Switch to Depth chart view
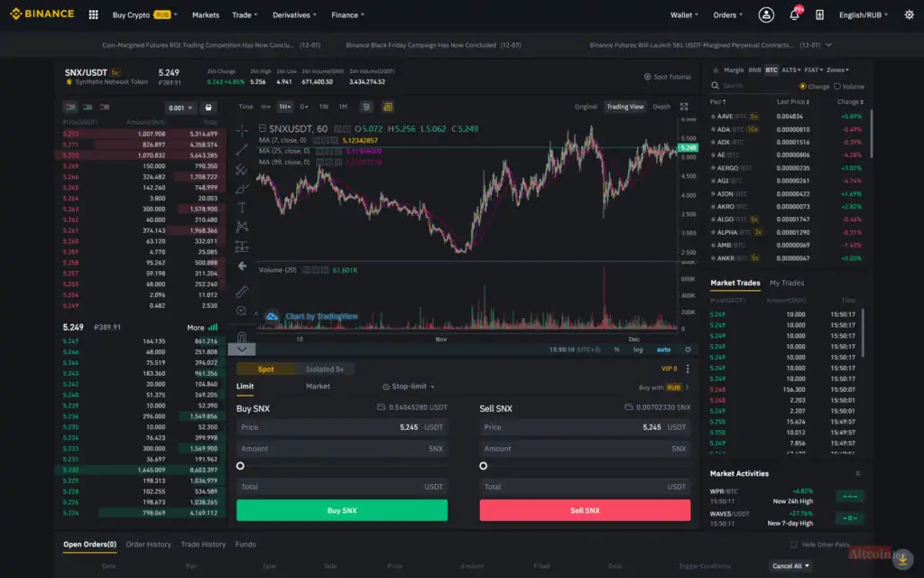Viewport: 924px width, 578px height. click(661, 107)
